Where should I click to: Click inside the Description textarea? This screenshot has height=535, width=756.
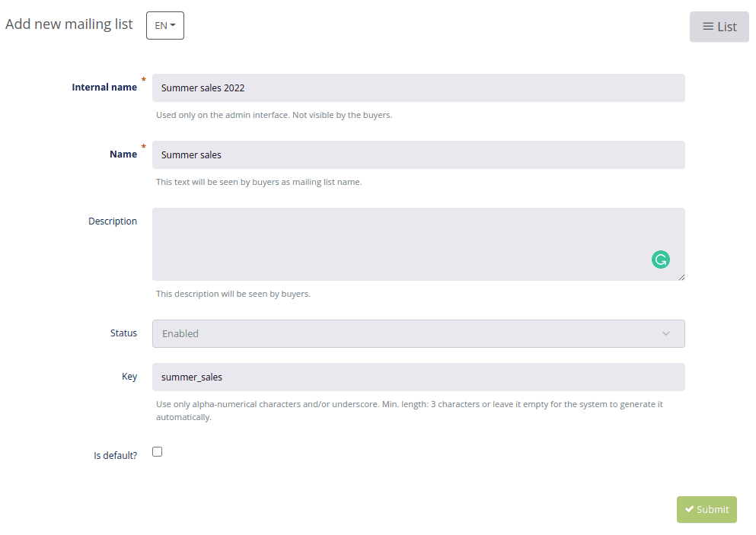419,244
